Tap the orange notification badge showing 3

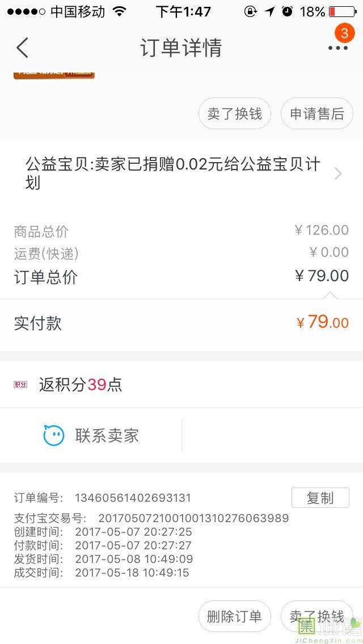point(344,33)
